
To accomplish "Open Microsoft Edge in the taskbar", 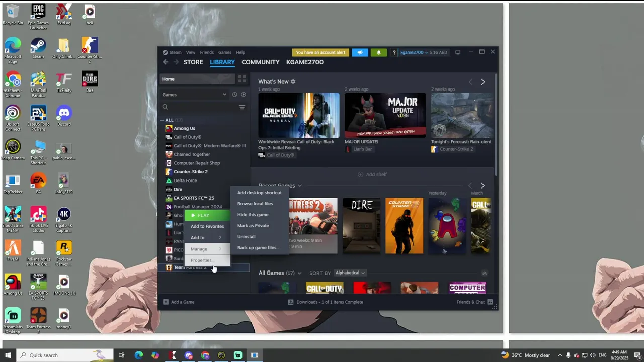I will tap(139, 355).
